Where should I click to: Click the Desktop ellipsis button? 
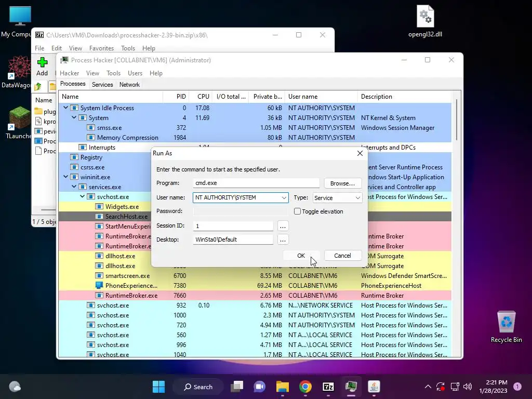tap(283, 240)
